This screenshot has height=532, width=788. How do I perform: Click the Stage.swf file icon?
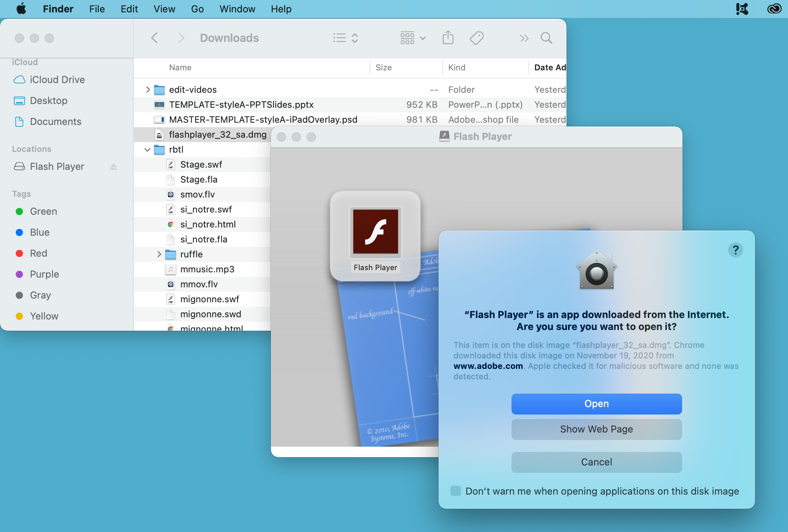click(x=171, y=165)
